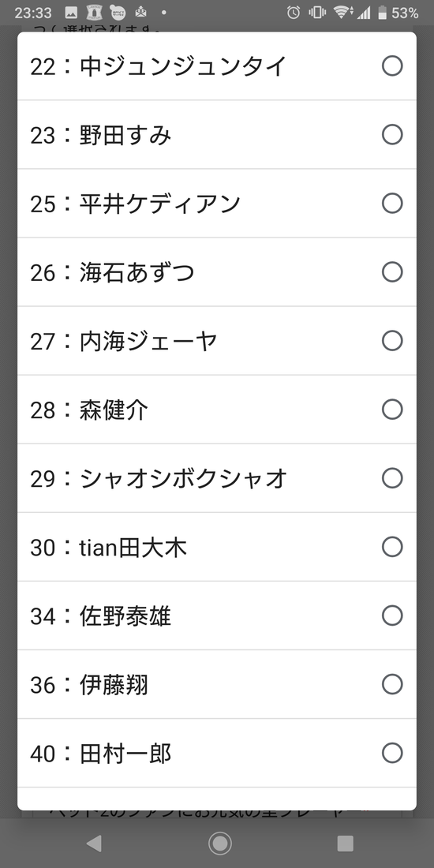Select radio button for 40：田村一郎
Screen dimensions: 434x868
coord(392,753)
